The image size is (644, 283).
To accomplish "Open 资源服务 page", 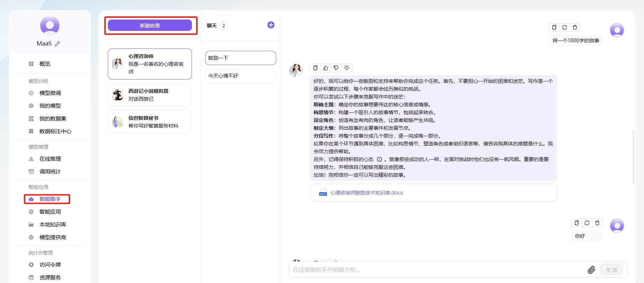I will point(50,277).
